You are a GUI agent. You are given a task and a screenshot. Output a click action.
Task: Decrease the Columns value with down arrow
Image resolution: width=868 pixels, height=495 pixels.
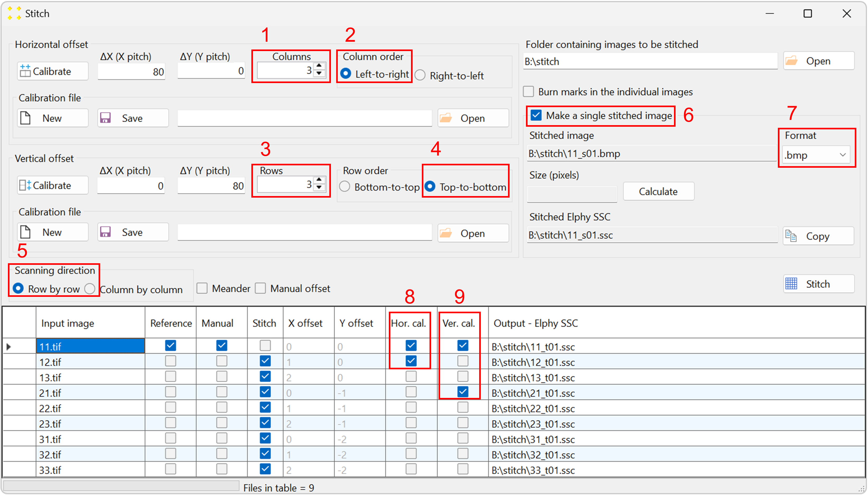tap(319, 74)
